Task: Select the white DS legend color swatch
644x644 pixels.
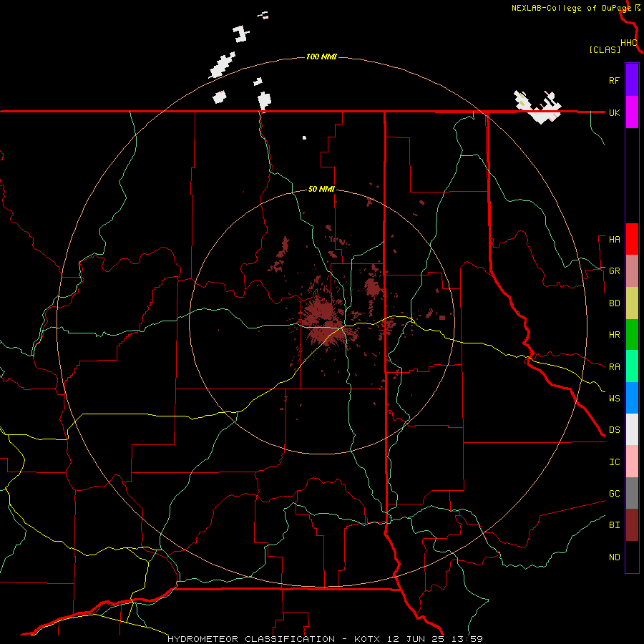Action: pos(632,429)
